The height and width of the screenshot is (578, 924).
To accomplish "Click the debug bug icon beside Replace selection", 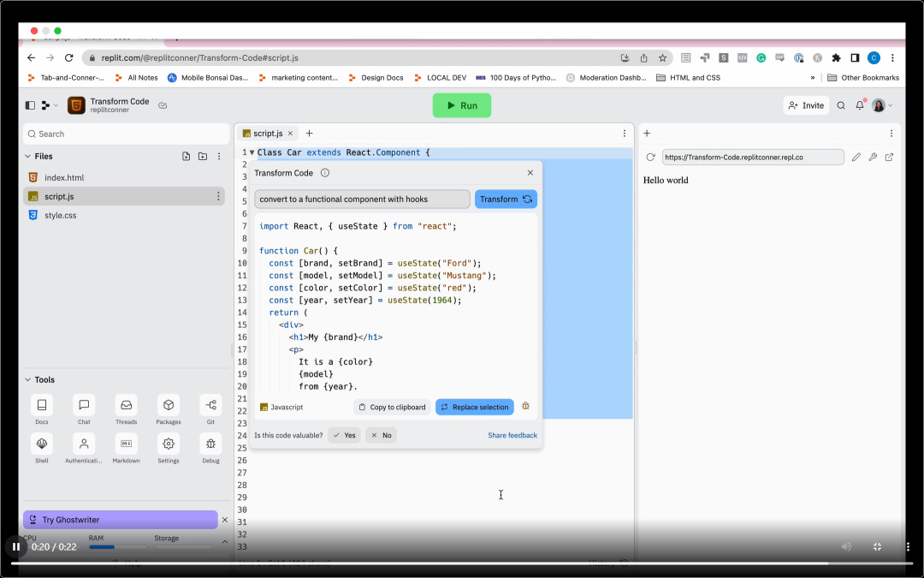I will coord(525,407).
